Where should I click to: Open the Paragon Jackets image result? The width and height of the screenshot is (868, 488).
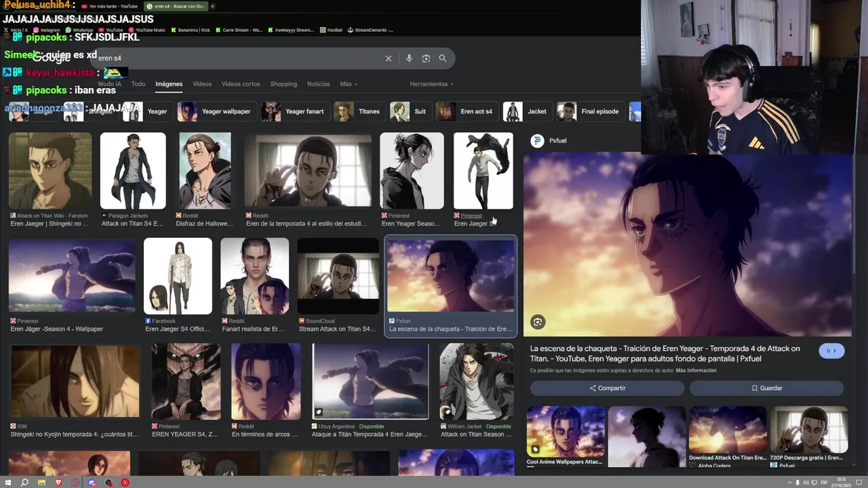click(x=133, y=170)
